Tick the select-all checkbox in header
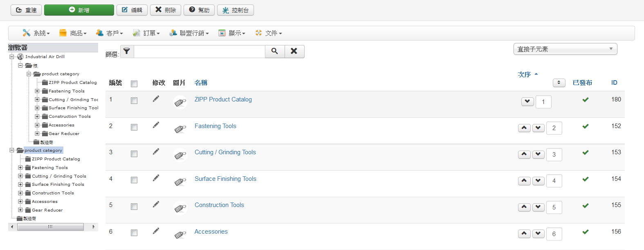 coord(134,84)
